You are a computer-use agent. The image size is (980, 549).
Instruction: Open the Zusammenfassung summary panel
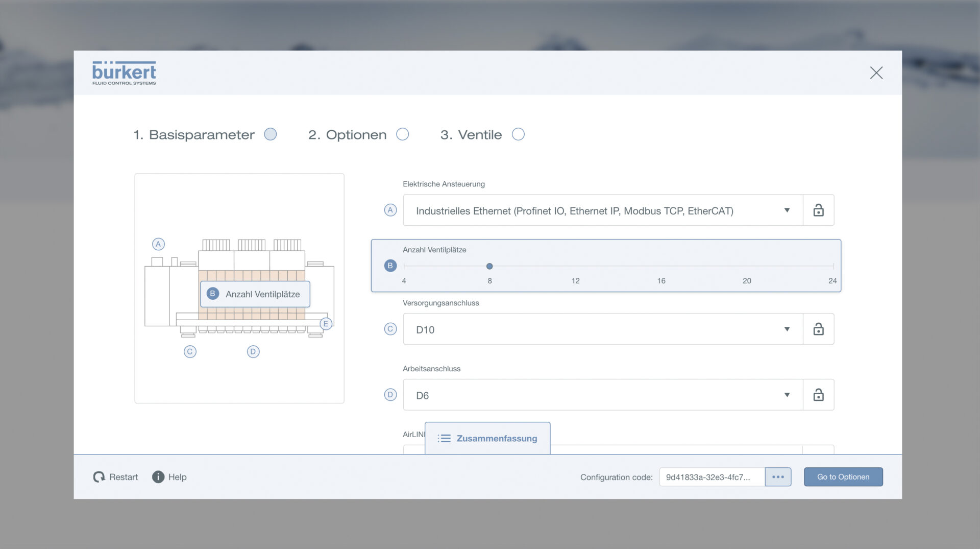pos(487,438)
